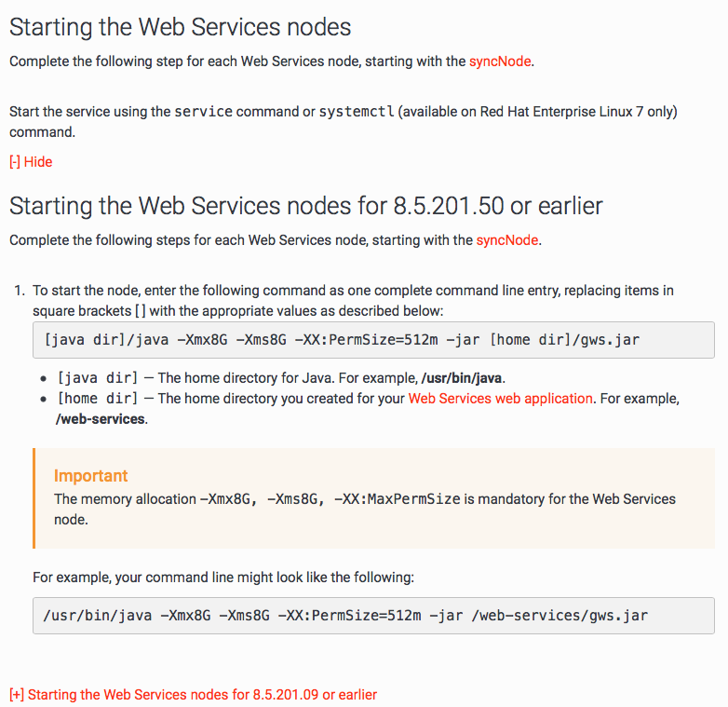Collapse the section with the [-] Hide toggle
Image resolution: width=728 pixels, height=707 pixels.
click(x=31, y=162)
